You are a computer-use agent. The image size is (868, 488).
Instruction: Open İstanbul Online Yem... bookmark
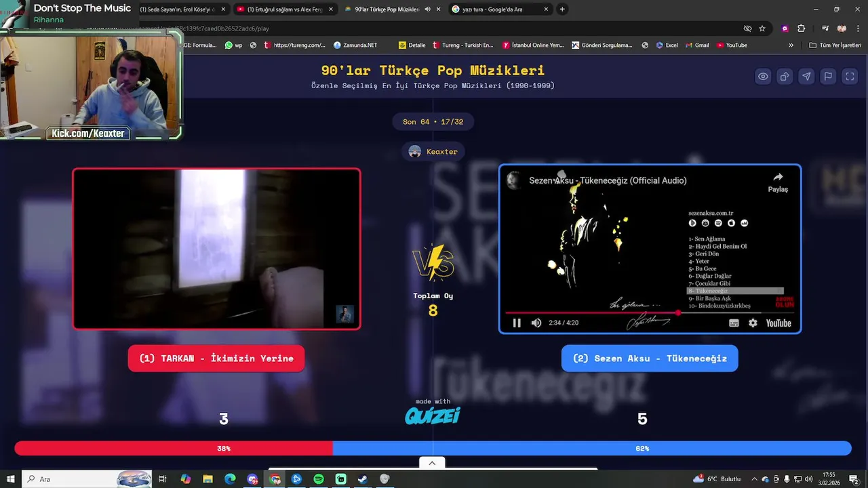tap(533, 45)
